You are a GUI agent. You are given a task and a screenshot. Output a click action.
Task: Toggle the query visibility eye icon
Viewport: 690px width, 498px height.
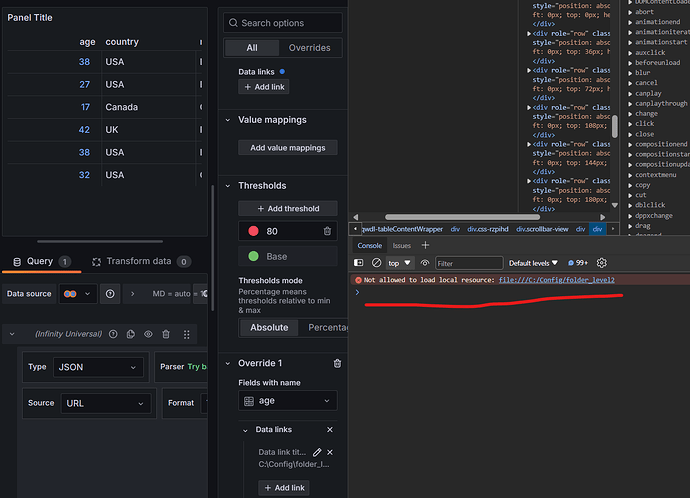148,334
